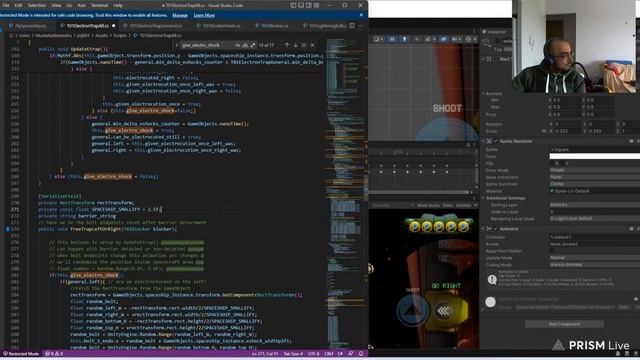Screen dimensions: 640x360
Task: Toggle scene lighting bulb icon in Unity
Action: coord(404,39)
